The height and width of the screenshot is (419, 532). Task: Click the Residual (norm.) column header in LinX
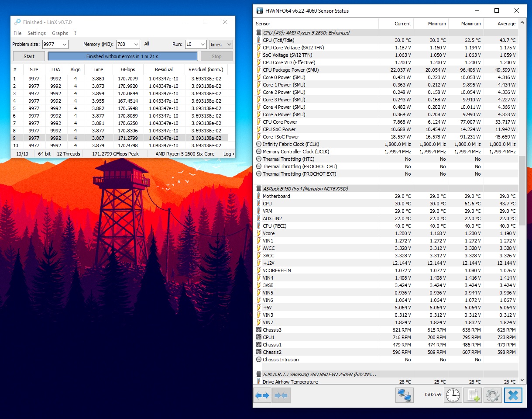coord(206,69)
